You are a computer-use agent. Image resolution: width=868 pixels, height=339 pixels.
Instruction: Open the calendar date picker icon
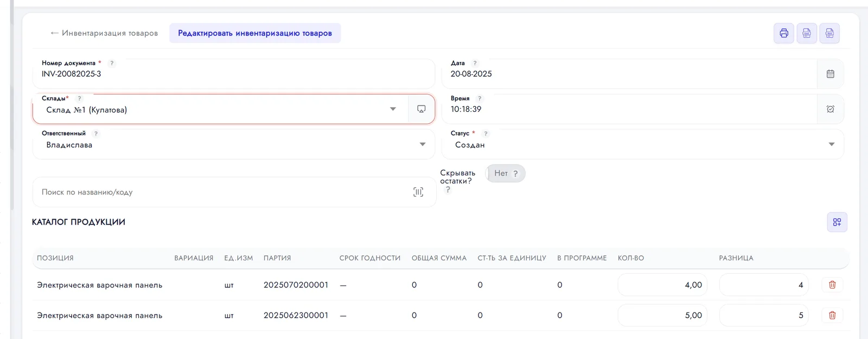830,74
